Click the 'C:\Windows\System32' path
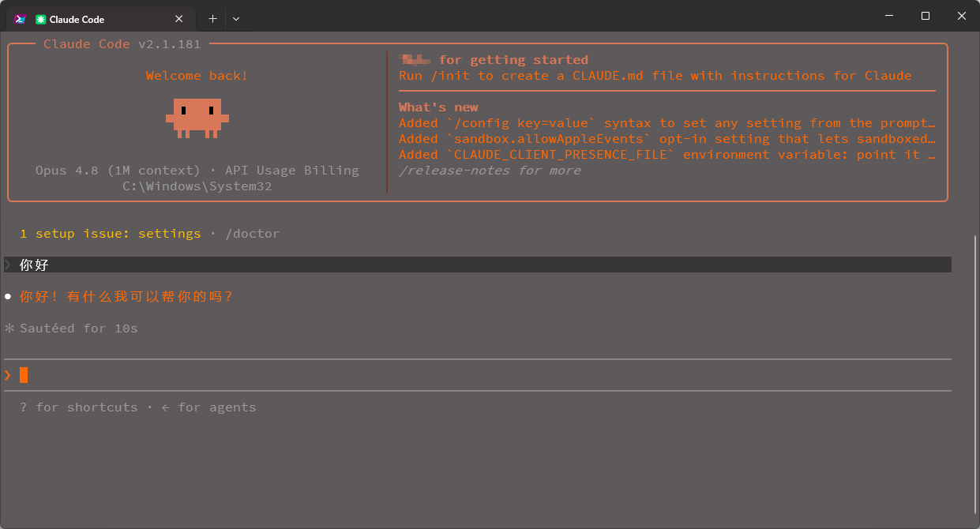980x529 pixels. click(x=197, y=186)
